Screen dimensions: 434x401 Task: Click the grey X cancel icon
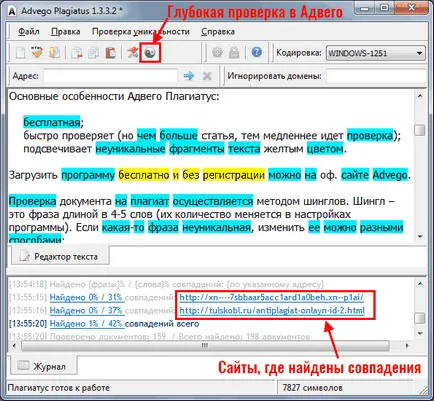click(x=207, y=76)
